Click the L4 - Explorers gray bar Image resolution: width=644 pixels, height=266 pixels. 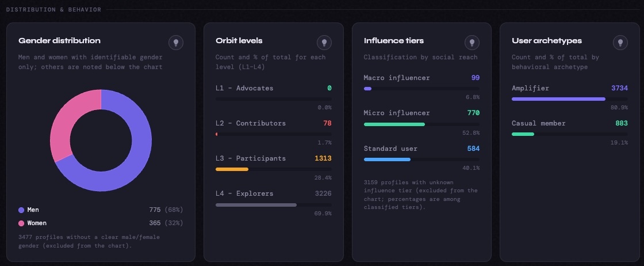(256, 204)
